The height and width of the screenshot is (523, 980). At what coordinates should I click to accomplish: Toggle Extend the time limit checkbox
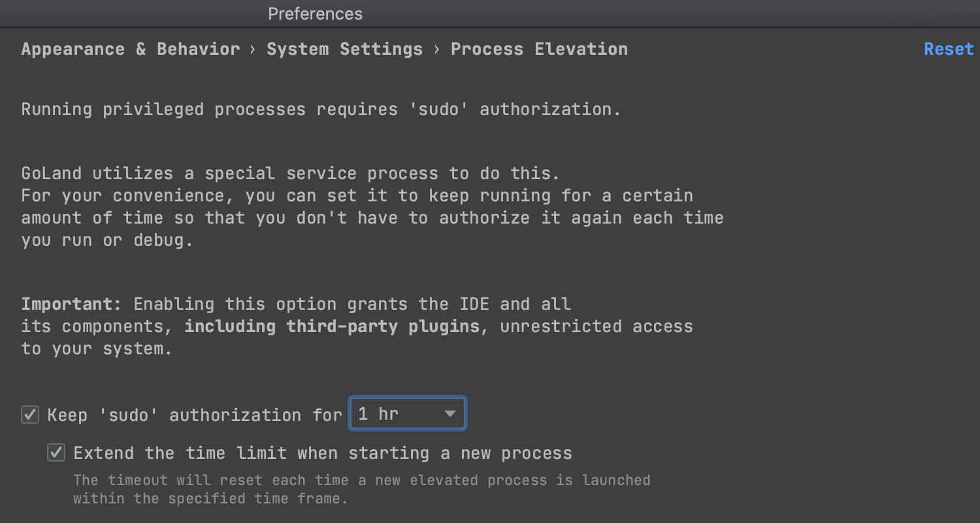pos(56,452)
